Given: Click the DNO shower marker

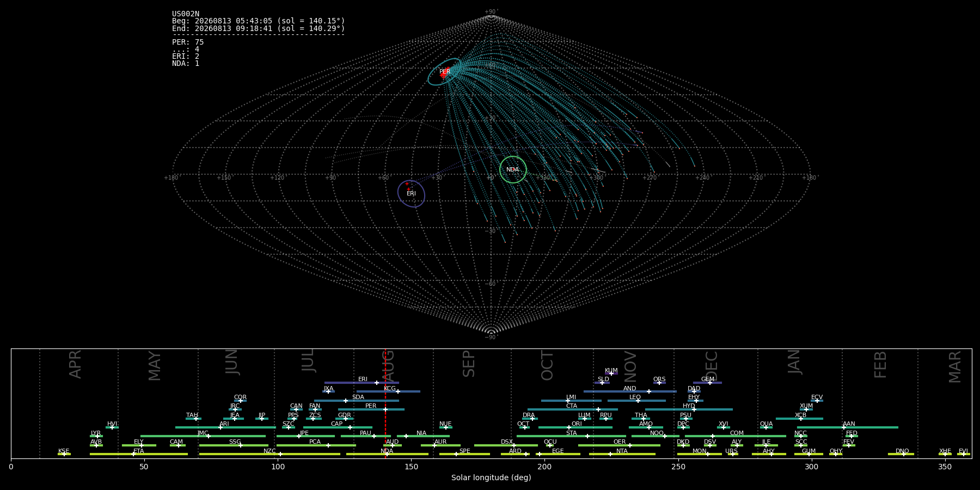Looking at the screenshot, I should [x=903, y=454].
